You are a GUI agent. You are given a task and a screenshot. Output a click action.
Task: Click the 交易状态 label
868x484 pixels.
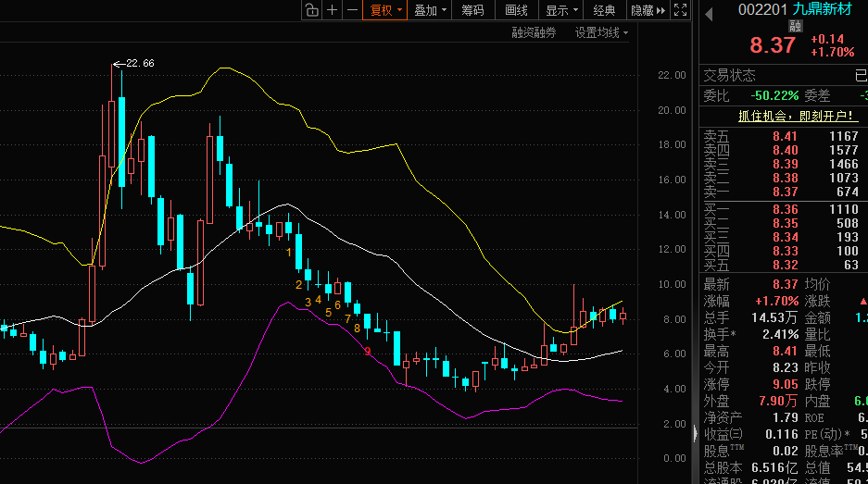[729, 75]
